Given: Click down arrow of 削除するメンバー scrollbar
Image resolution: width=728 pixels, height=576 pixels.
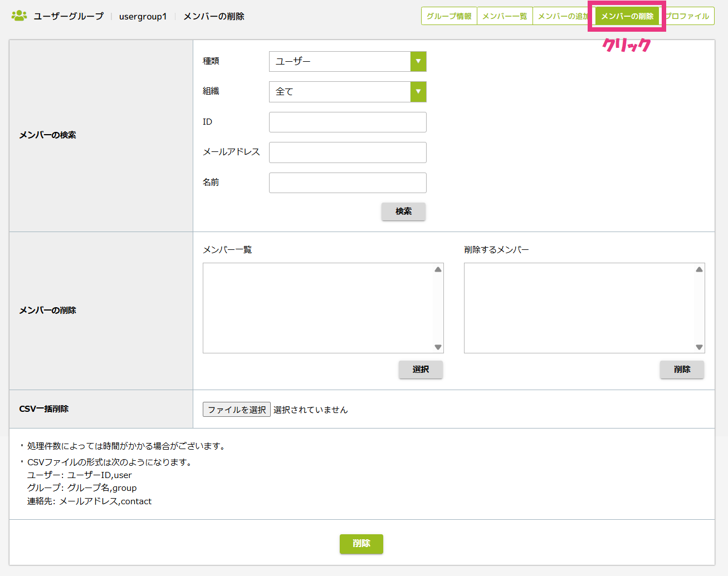Looking at the screenshot, I should tap(699, 347).
